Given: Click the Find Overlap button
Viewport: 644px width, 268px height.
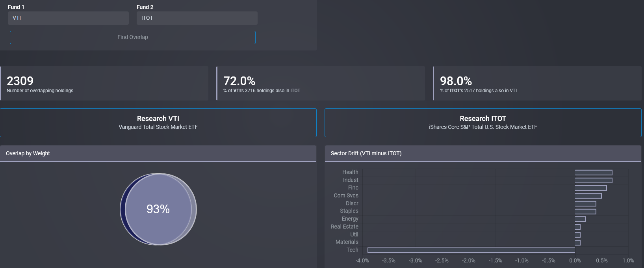Looking at the screenshot, I should [133, 37].
